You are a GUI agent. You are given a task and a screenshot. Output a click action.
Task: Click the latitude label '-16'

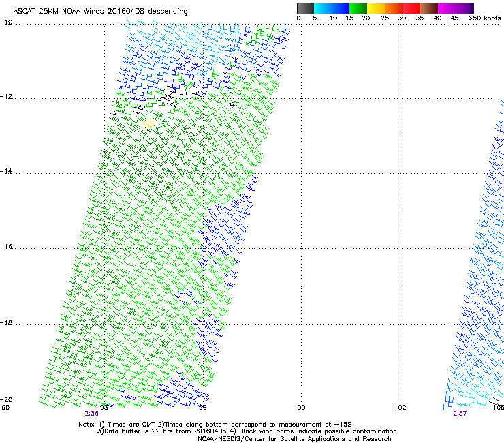coord(6,247)
